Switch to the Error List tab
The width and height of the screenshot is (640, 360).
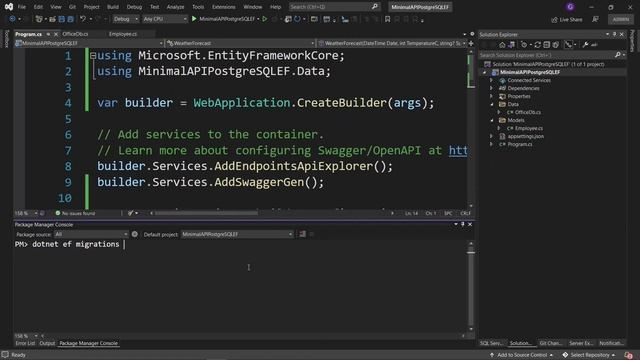pyautogui.click(x=25, y=343)
